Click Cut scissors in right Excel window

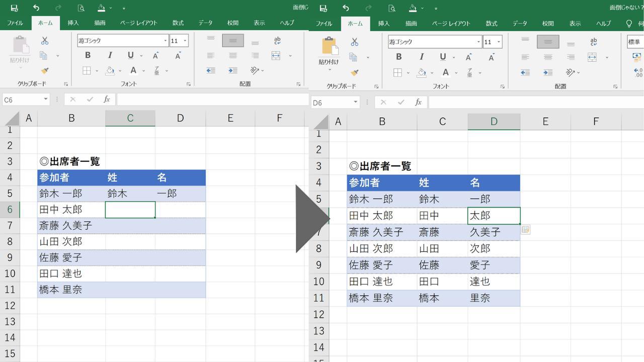(355, 42)
